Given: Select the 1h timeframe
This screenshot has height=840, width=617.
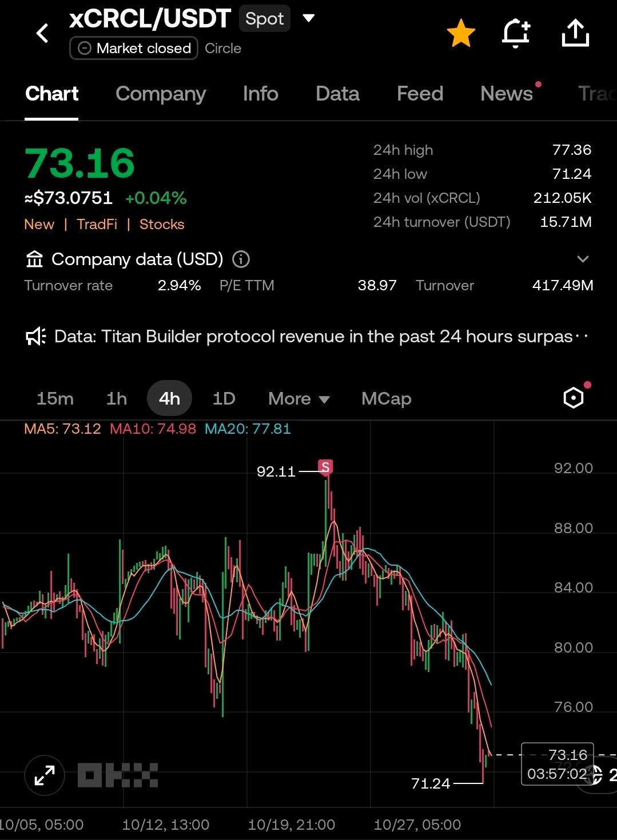Looking at the screenshot, I should click(x=117, y=399).
